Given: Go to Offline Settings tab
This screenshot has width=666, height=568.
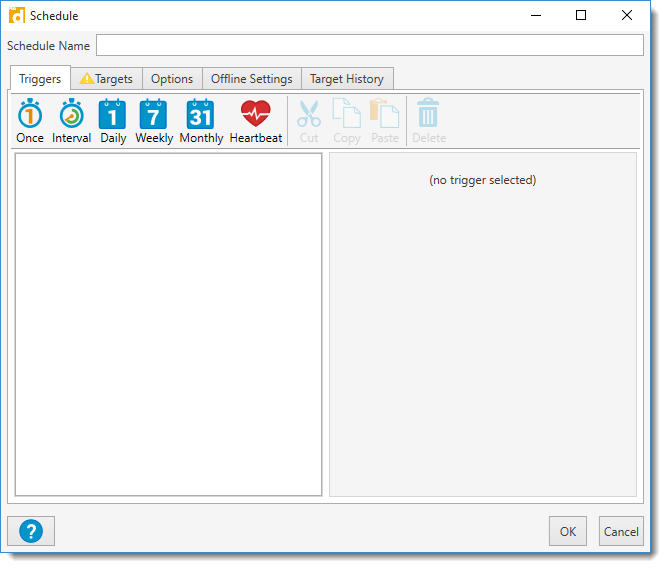Looking at the screenshot, I should (x=251, y=79).
